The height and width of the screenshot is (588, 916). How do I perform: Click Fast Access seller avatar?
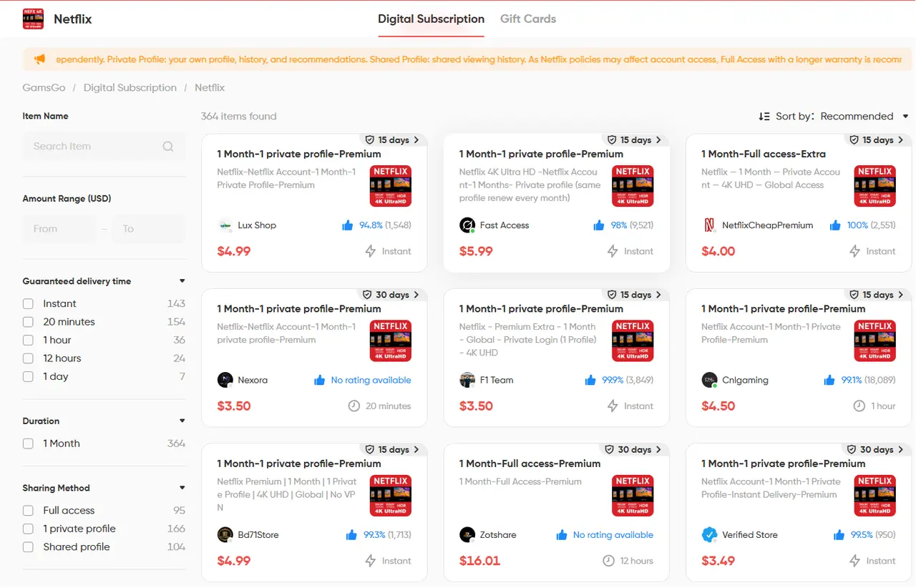point(467,225)
